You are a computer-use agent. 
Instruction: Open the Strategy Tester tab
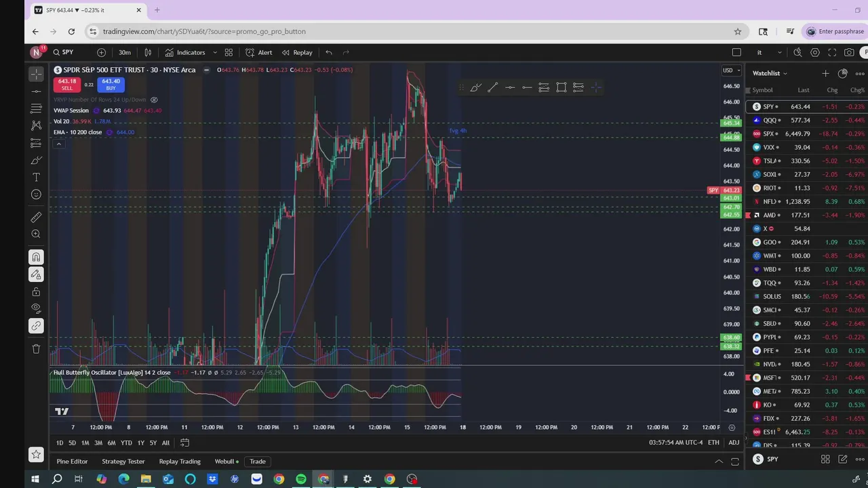123,462
